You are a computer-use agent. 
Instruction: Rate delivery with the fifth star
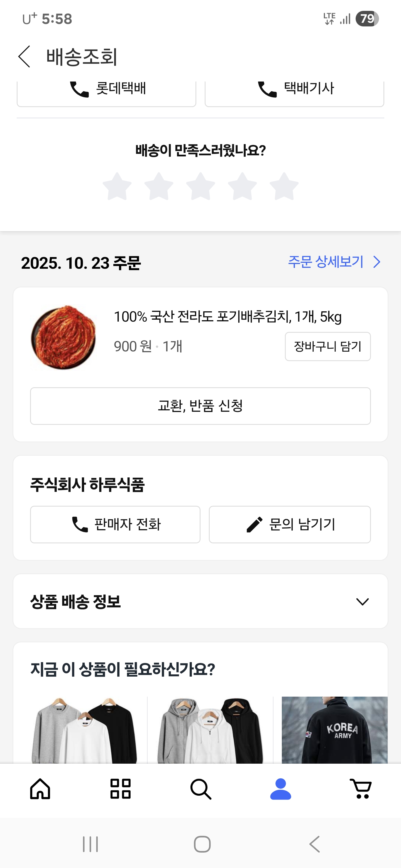pyautogui.click(x=284, y=186)
